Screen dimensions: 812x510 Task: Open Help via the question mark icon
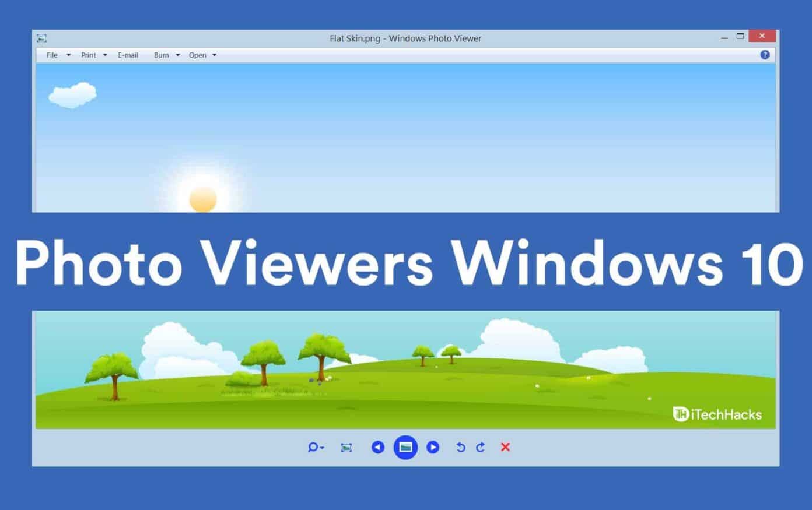(x=765, y=55)
